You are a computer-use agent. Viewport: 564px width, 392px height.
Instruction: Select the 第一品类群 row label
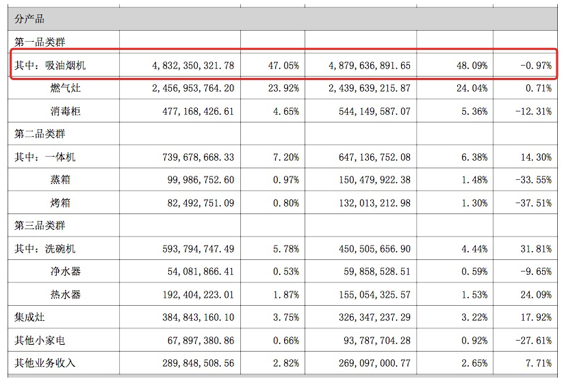coord(40,42)
